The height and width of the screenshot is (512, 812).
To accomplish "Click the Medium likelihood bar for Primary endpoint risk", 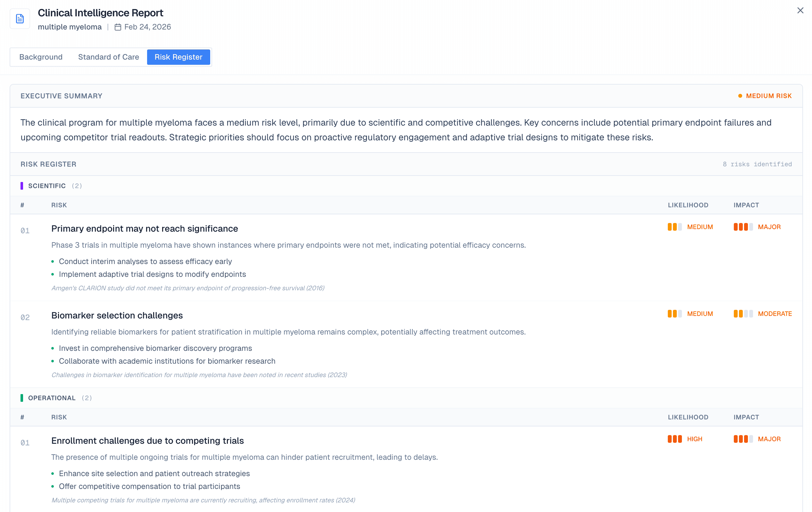I will pyautogui.click(x=673, y=227).
